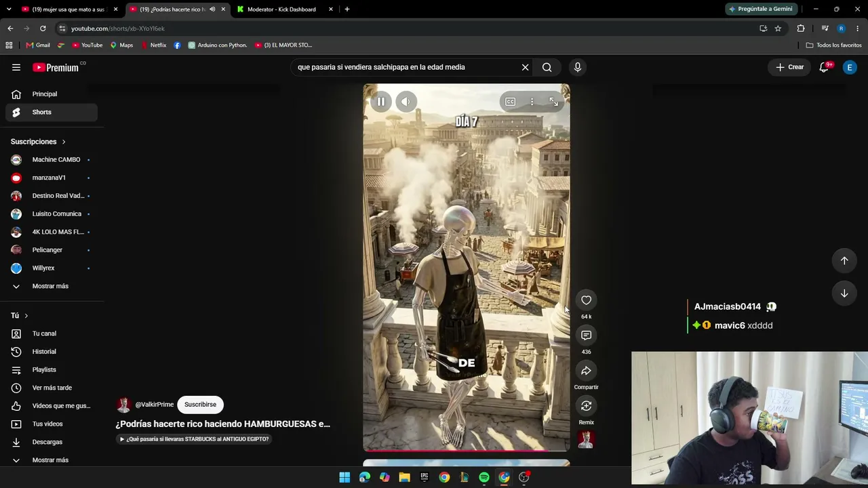The height and width of the screenshot is (488, 868).
Task: Open the Todos los favoritos folder
Action: click(x=834, y=45)
